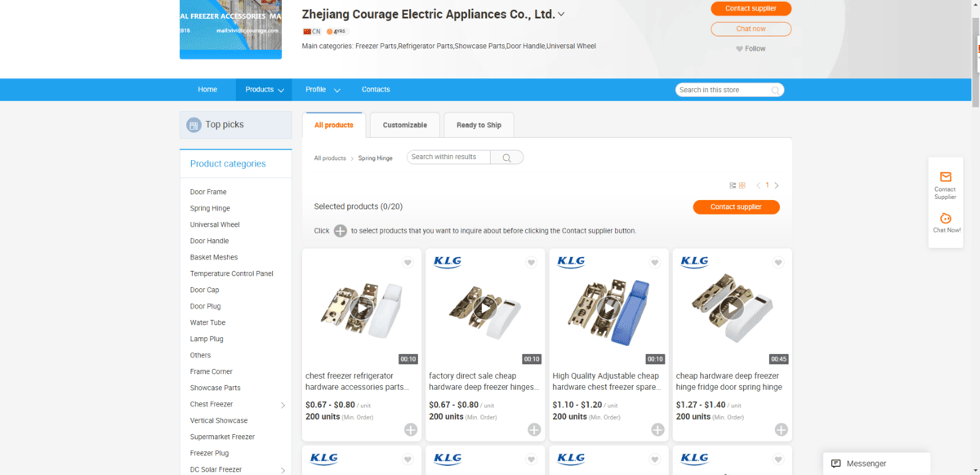
Task: Select factory direct sale hinges product with plus
Action: tap(534, 429)
